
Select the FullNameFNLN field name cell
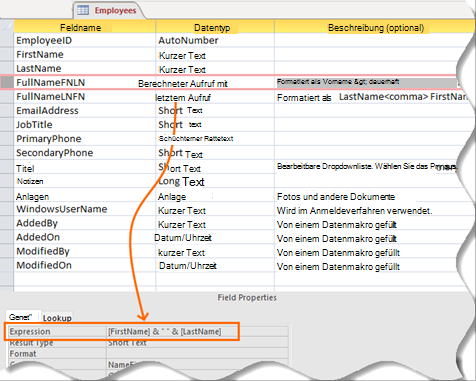point(84,82)
